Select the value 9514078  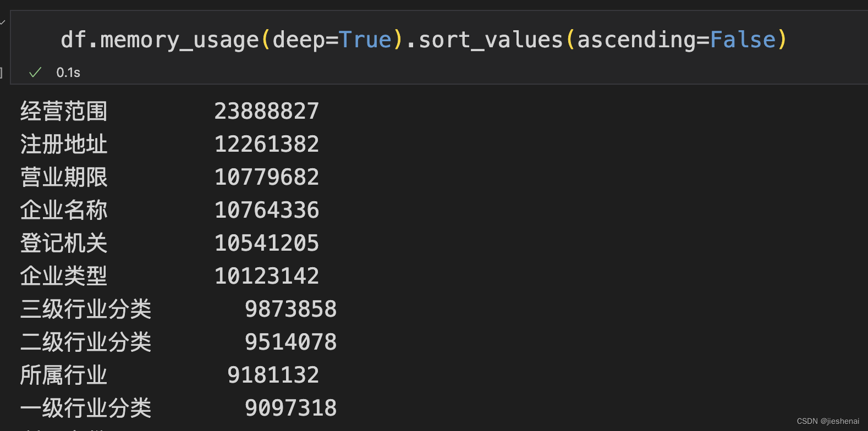pyautogui.click(x=291, y=342)
